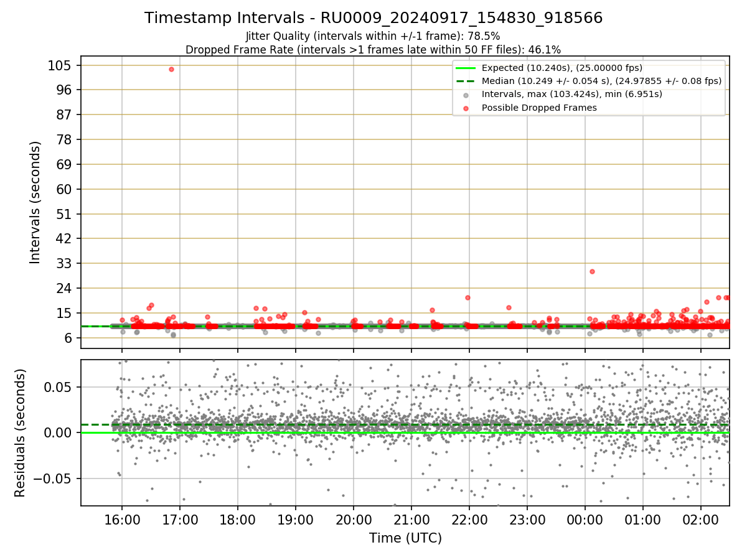Click the red outlier point near 30 seconds after 00:00
747x560 pixels.
pos(592,271)
